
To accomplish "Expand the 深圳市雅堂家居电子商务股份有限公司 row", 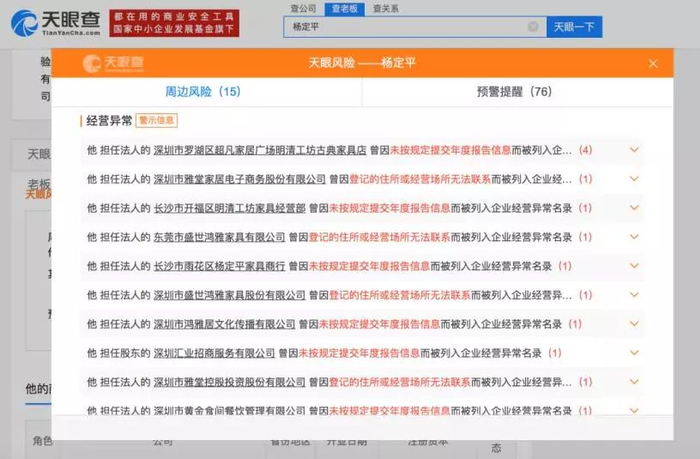I will click(x=634, y=179).
